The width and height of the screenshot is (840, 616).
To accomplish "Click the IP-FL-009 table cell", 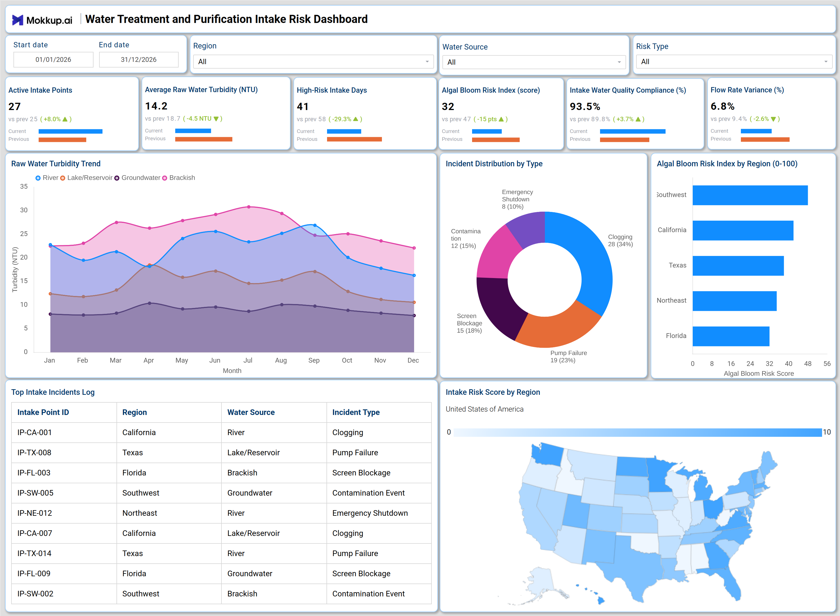I will (64, 573).
